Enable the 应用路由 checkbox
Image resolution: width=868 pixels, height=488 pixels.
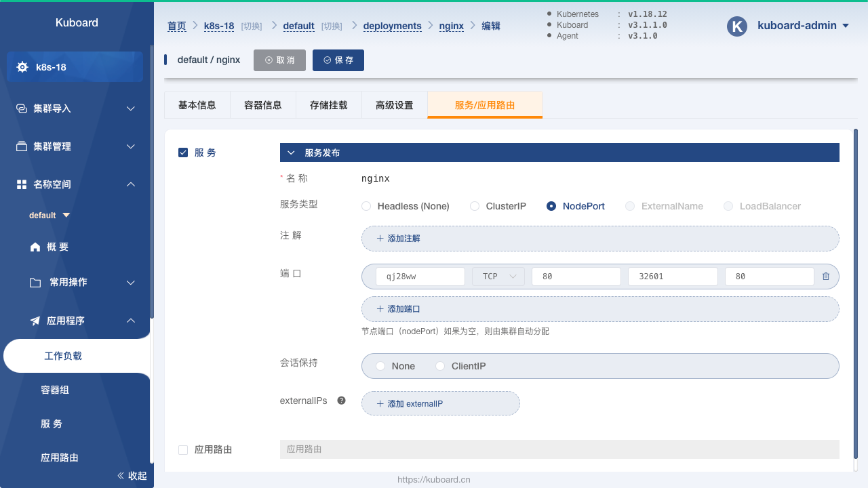[183, 449]
